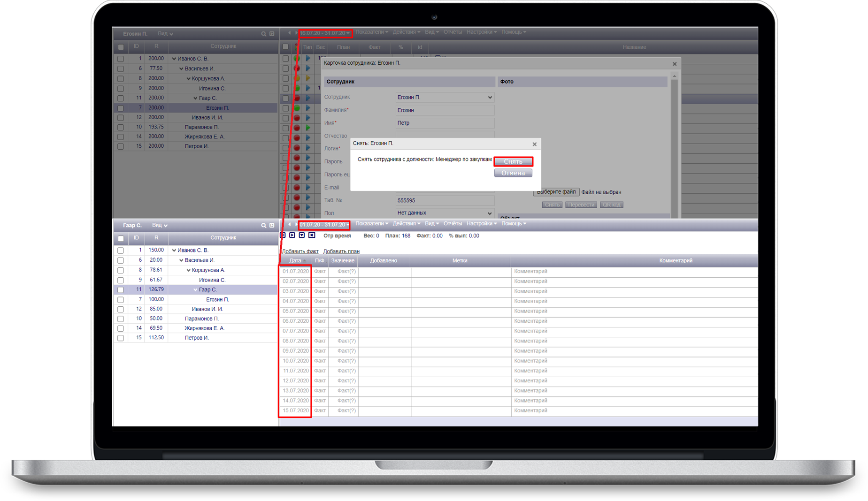
Task: Click the scrollbar of the employee card window
Action: pyautogui.click(x=675, y=141)
